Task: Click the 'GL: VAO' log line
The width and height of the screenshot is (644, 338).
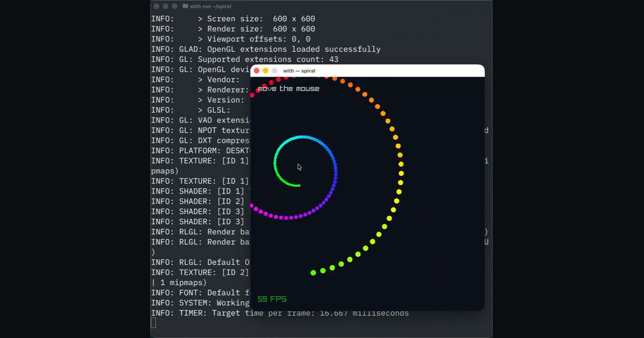Action: pos(201,120)
